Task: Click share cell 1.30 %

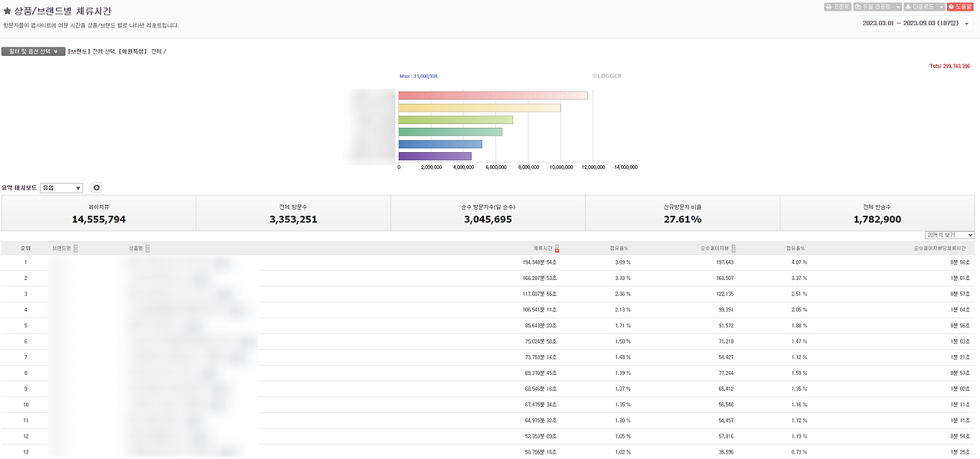Action: 622,421
